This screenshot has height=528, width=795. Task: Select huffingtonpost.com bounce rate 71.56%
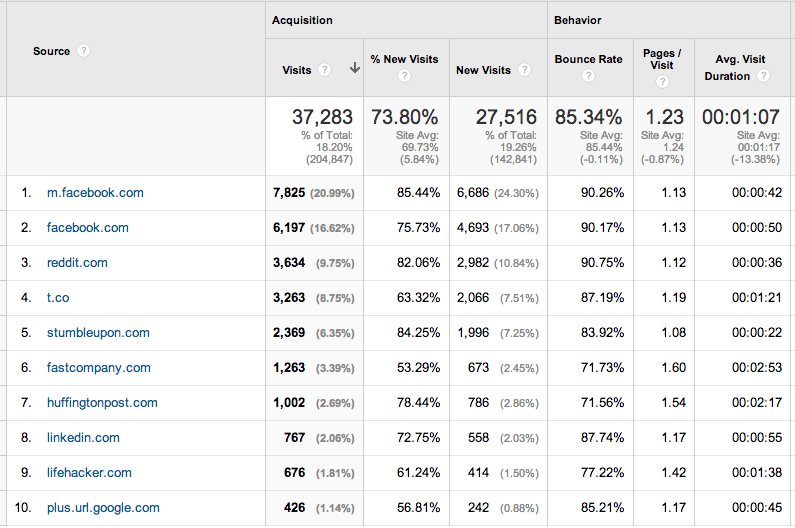pyautogui.click(x=602, y=403)
